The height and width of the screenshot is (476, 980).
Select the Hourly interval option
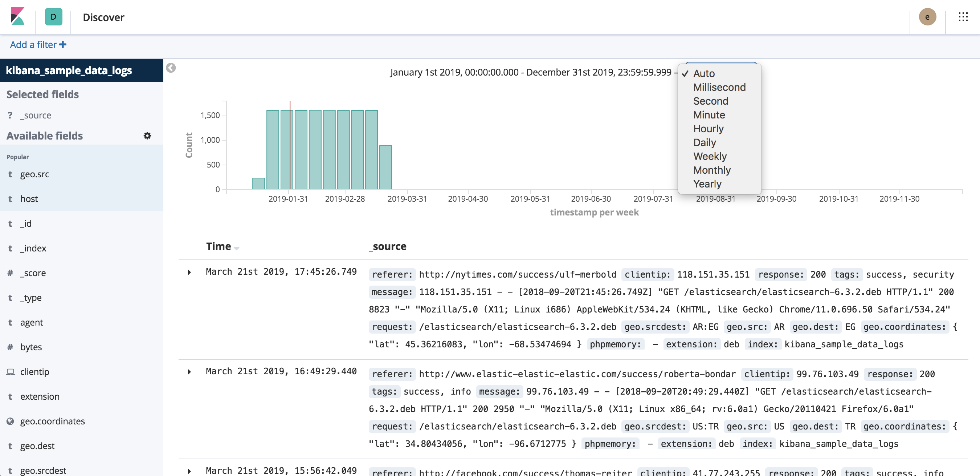[708, 129]
